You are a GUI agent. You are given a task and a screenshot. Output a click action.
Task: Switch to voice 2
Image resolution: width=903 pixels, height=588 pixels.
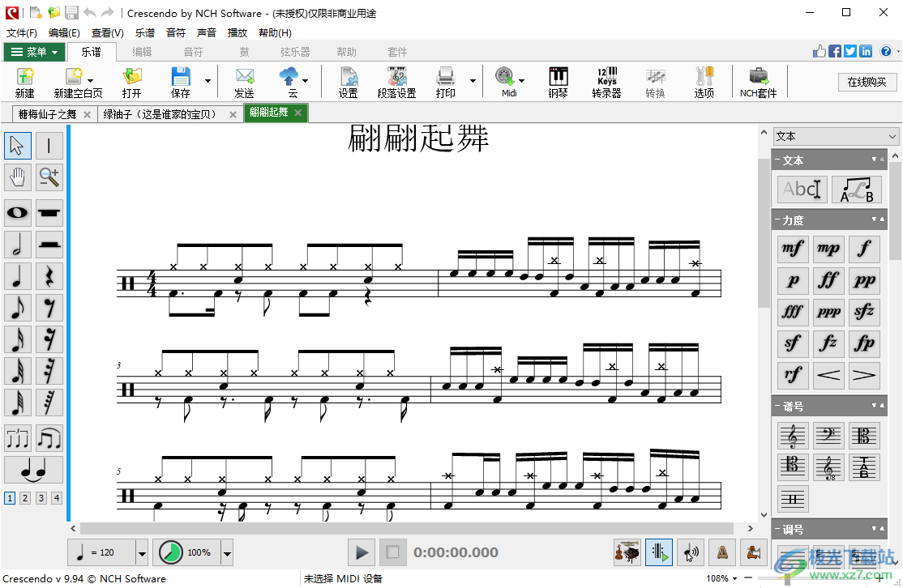tap(25, 498)
